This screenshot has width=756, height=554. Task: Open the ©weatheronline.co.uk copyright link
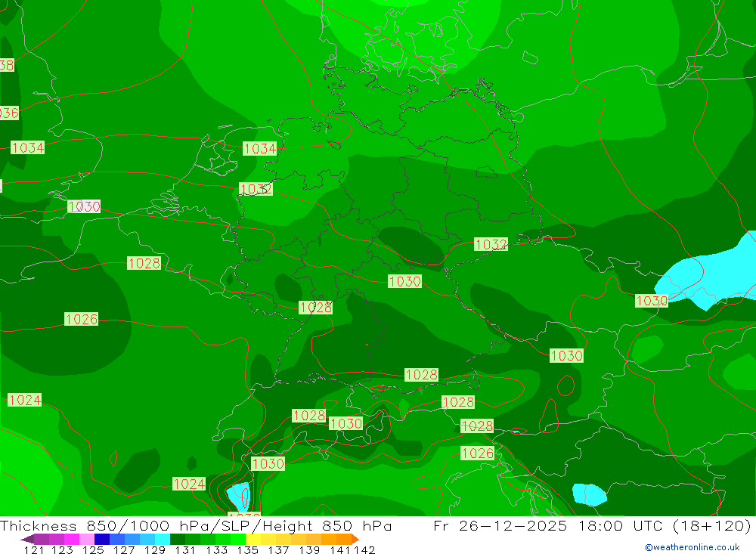(692, 547)
